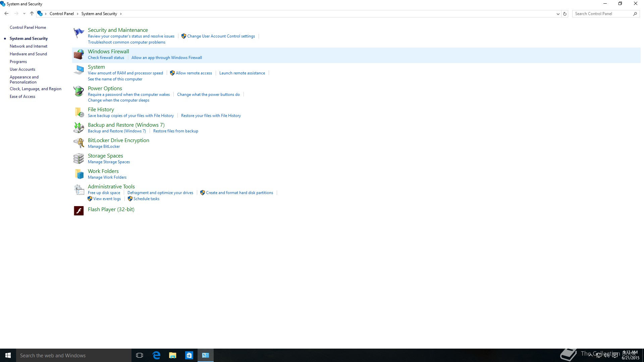Click the BitLocker Drive Encryption key icon
644x362 pixels.
[x=78, y=143]
